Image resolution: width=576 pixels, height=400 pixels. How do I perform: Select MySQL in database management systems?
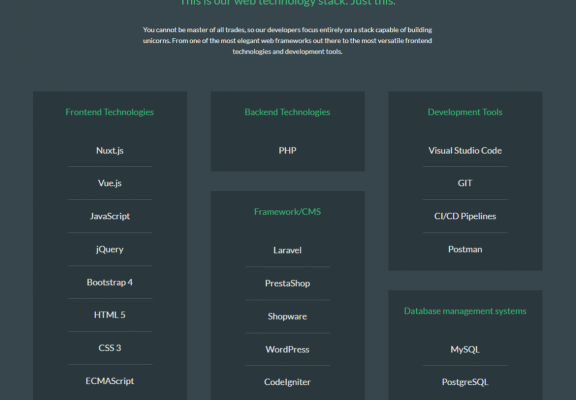(465, 350)
